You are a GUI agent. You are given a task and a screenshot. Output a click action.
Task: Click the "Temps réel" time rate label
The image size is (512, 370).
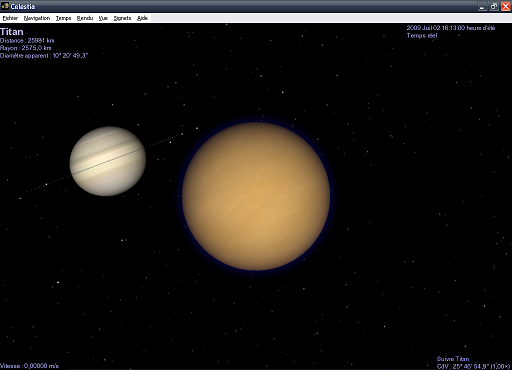(422, 35)
